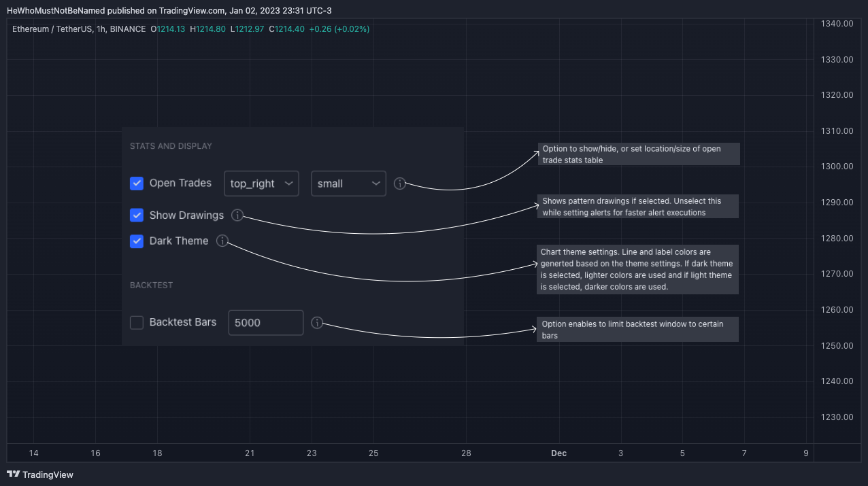Click the 21 date label on time axis
Image resolution: width=868 pixels, height=486 pixels.
(250, 453)
